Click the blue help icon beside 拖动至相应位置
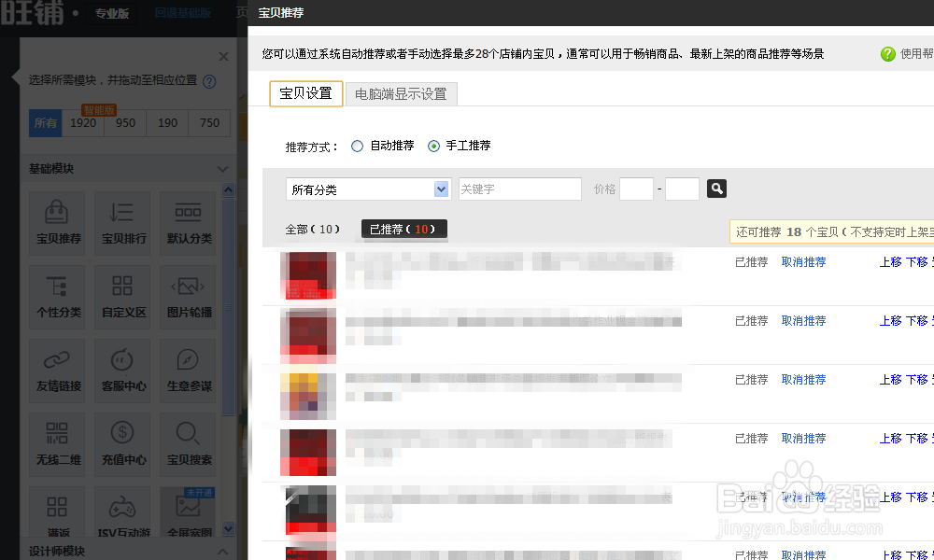The height and width of the screenshot is (560, 934). tap(209, 81)
